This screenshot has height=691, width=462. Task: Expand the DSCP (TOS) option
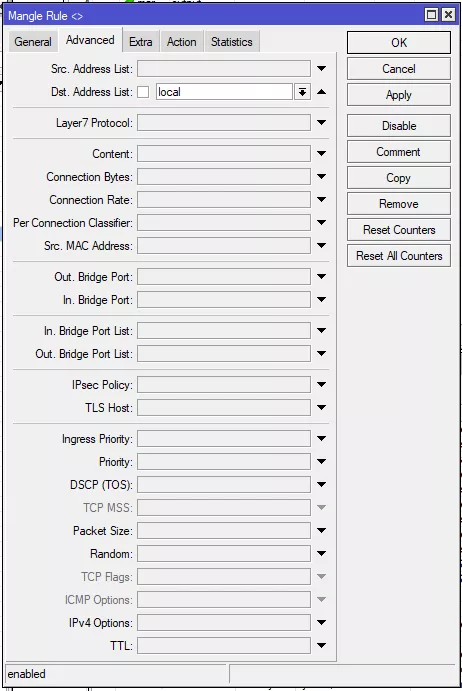point(321,485)
